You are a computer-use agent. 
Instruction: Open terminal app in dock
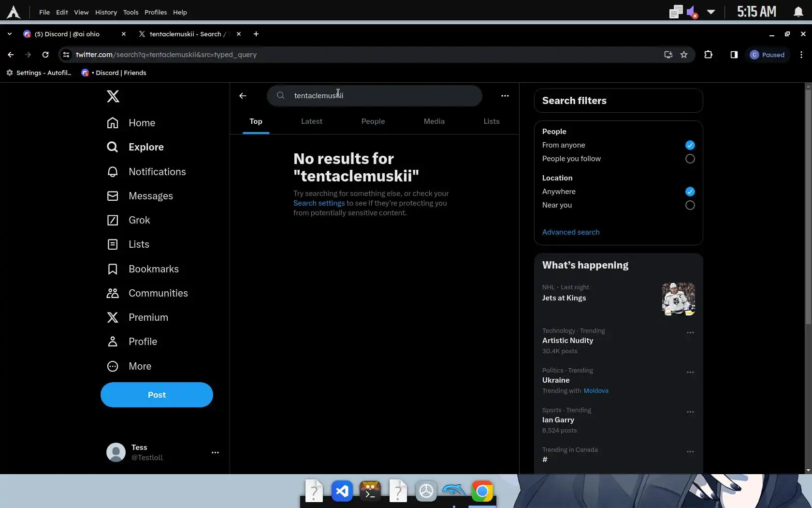(x=370, y=491)
